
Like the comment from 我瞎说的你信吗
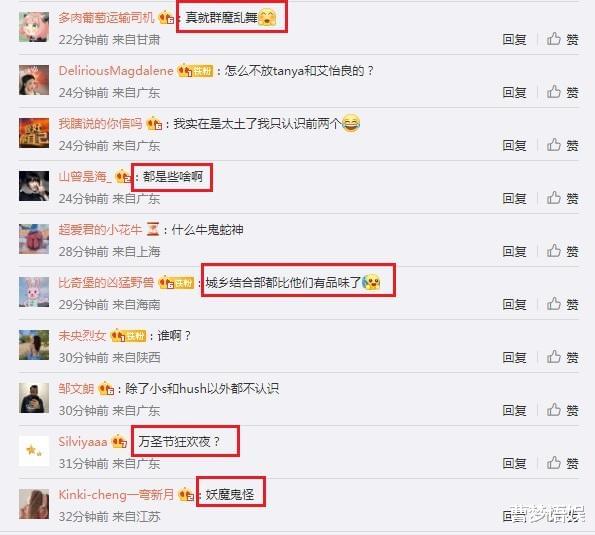(x=562, y=145)
